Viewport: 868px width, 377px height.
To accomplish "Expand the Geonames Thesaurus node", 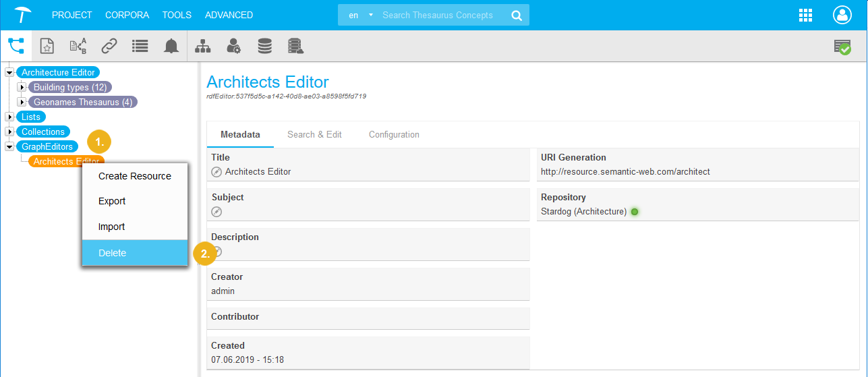I will click(22, 102).
